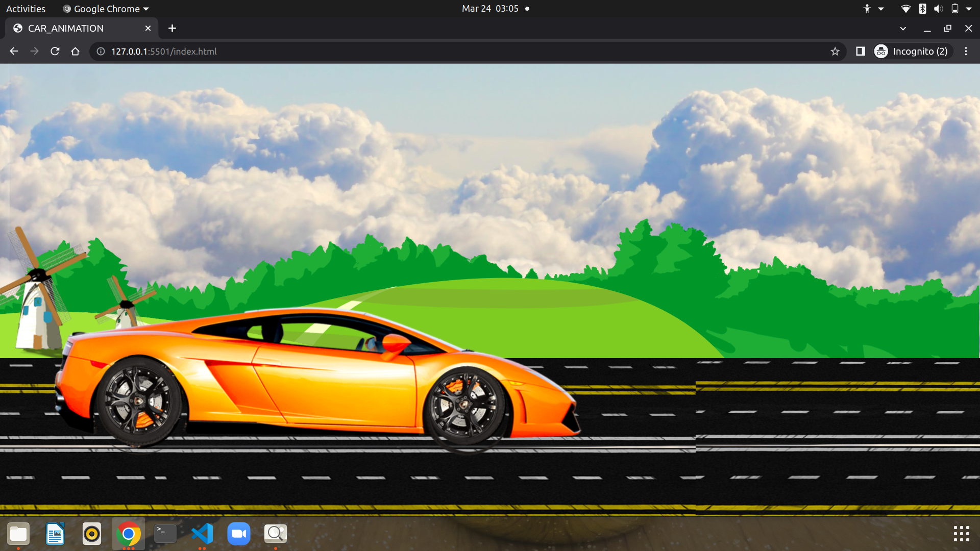The height and width of the screenshot is (551, 980).
Task: Expand the system menu arrow
Action: [969, 9]
